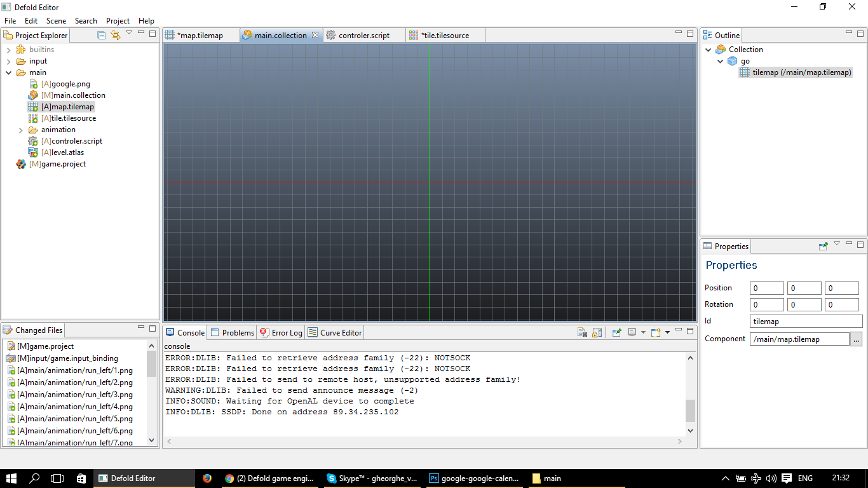Close the main.collection editor tab
This screenshot has width=868, height=488.
click(x=315, y=36)
